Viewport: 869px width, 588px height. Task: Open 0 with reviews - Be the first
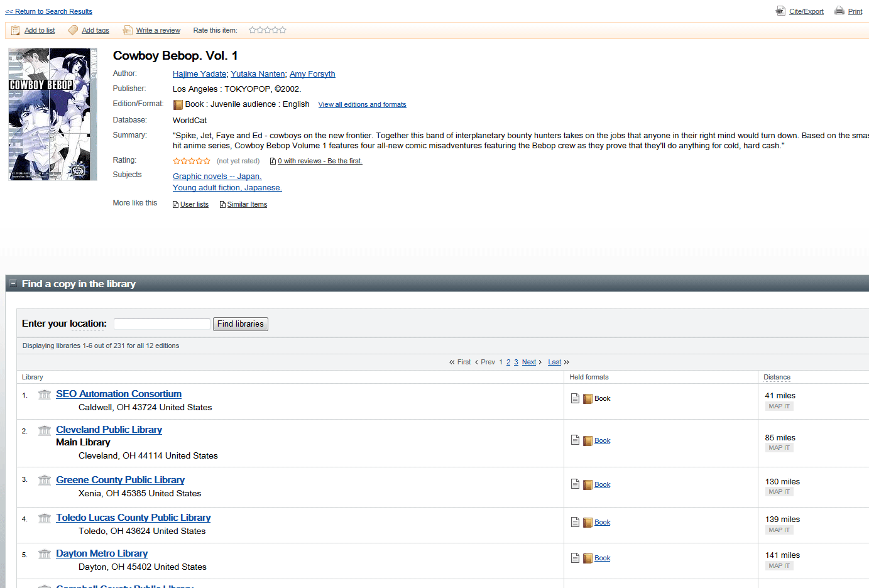(x=320, y=161)
